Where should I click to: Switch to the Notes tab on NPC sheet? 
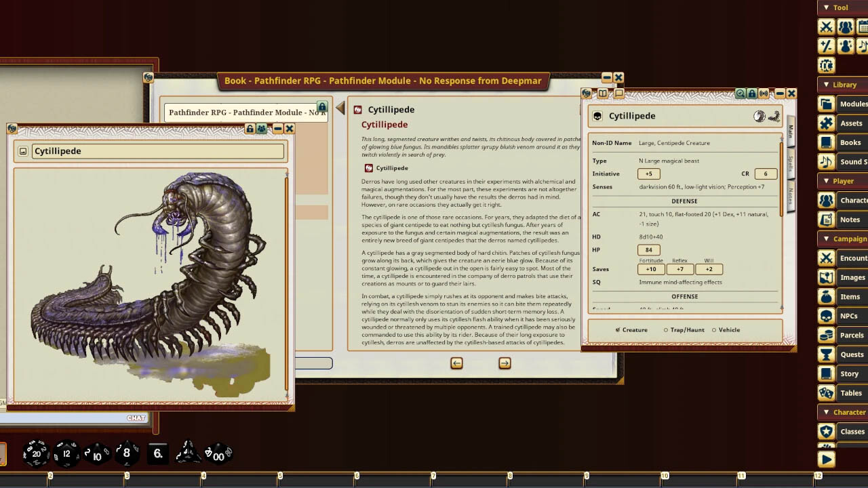(790, 197)
